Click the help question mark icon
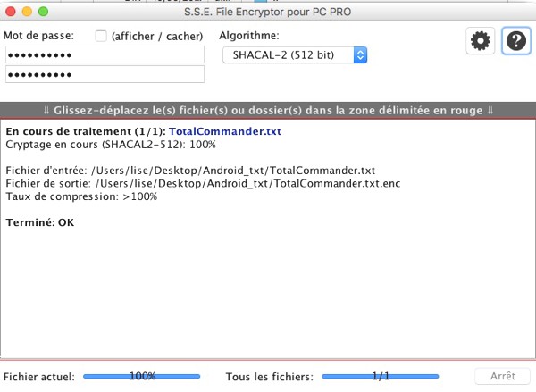The width and height of the screenshot is (536, 392). click(x=515, y=40)
